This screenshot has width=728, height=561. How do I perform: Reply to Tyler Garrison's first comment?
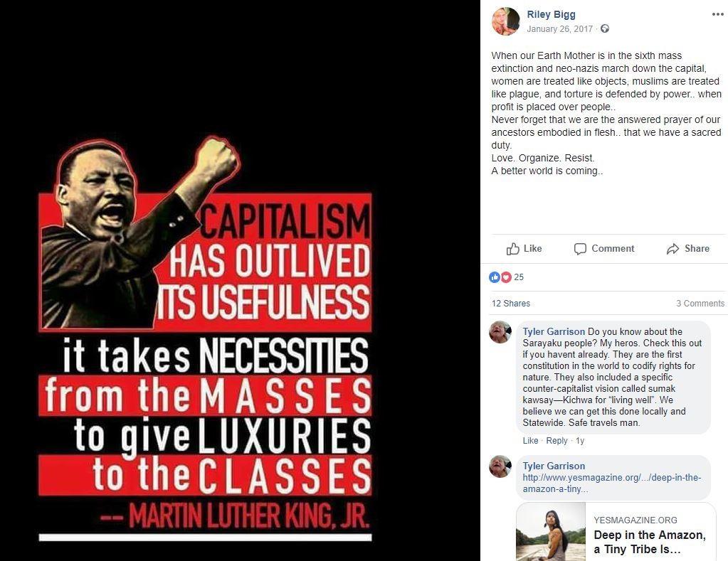tap(556, 441)
